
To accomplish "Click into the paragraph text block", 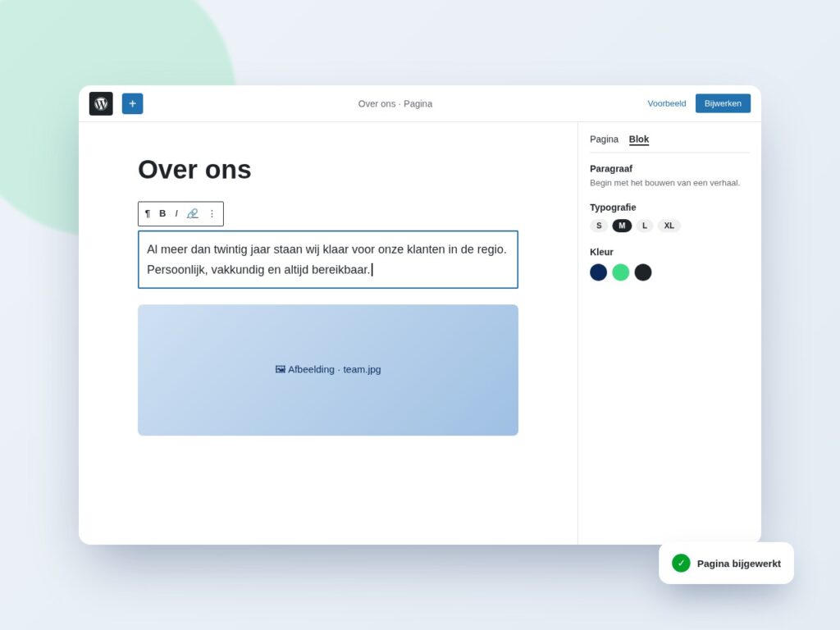I will pyautogui.click(x=328, y=259).
